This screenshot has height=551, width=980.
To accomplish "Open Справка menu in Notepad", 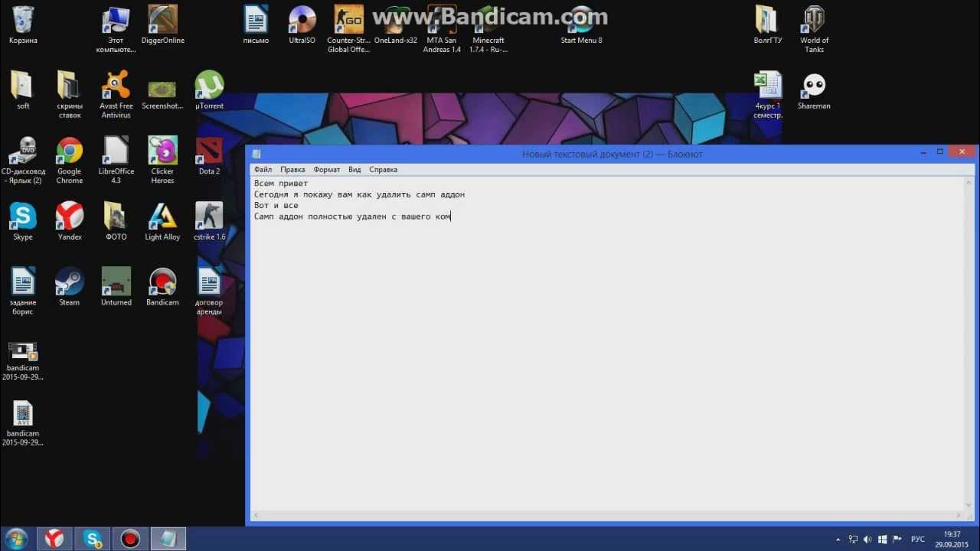I will pos(384,170).
